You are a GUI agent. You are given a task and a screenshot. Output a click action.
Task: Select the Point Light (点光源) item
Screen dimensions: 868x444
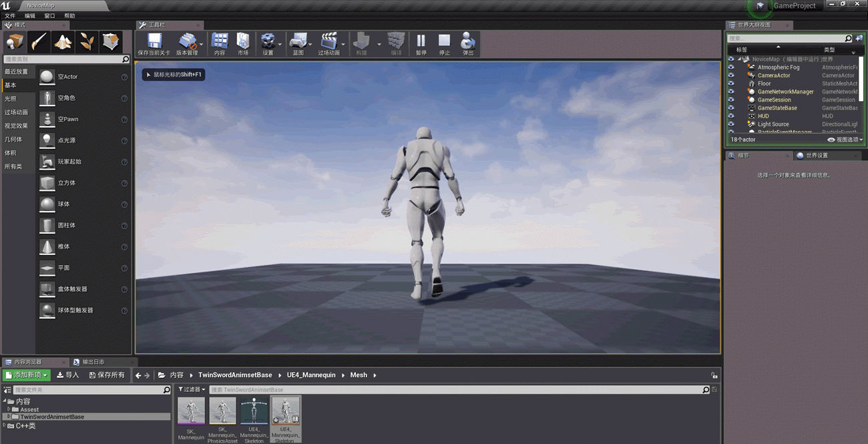83,140
